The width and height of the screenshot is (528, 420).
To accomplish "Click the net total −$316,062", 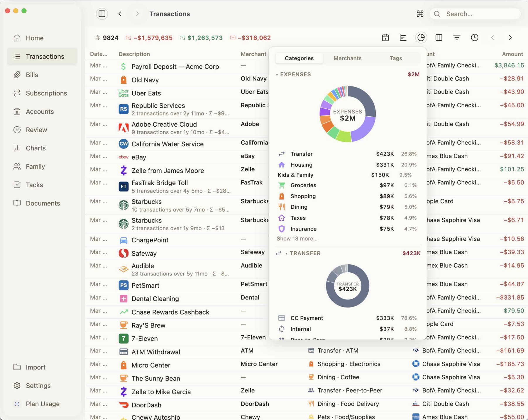I will [250, 38].
